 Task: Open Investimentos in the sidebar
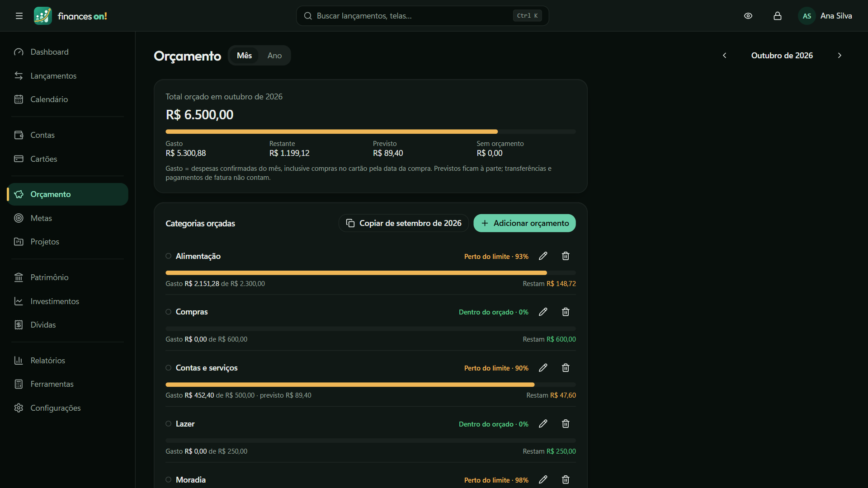point(67,301)
